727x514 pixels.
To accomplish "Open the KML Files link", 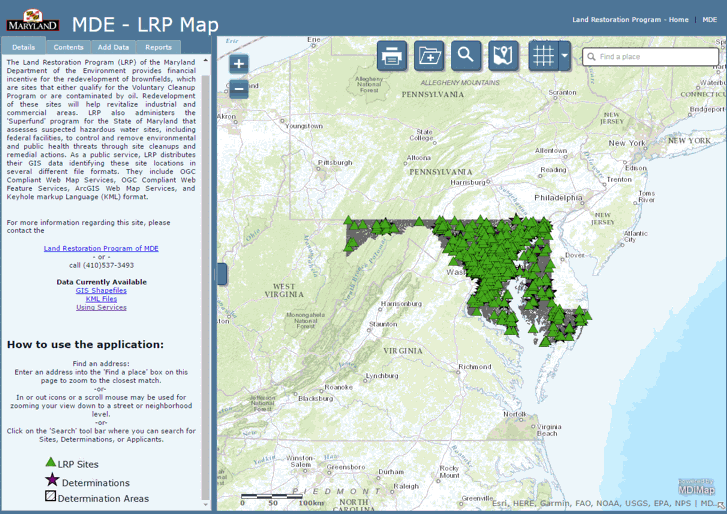I will [101, 299].
